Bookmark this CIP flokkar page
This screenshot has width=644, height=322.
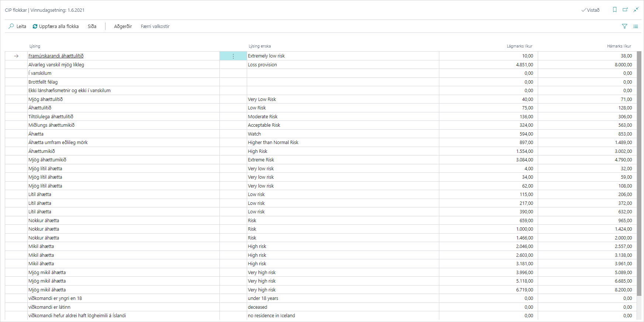[x=614, y=10]
